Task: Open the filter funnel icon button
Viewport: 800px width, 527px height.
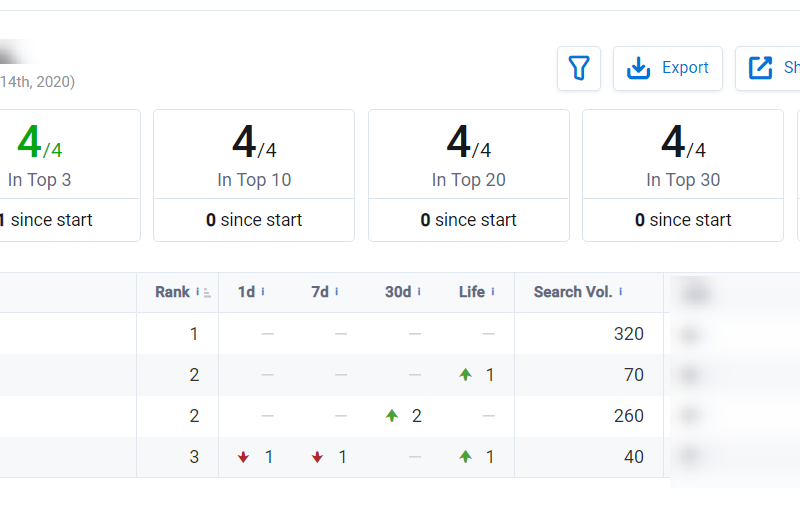Action: tap(579, 68)
